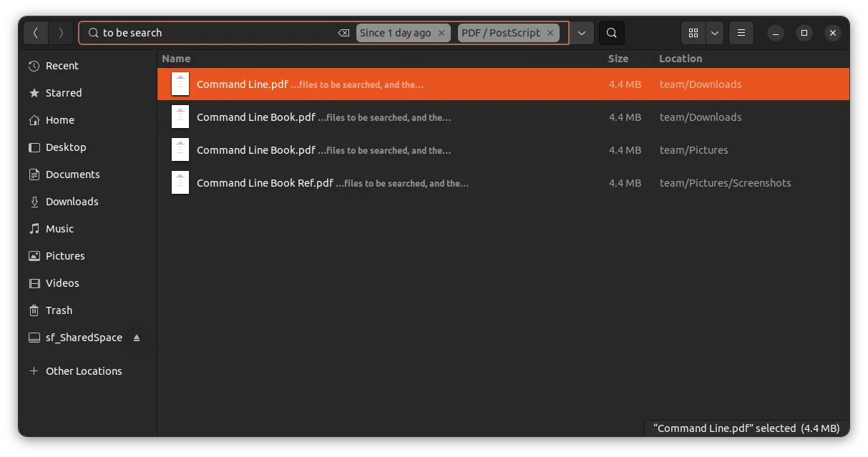Toggle the search magnifier button

tap(612, 33)
